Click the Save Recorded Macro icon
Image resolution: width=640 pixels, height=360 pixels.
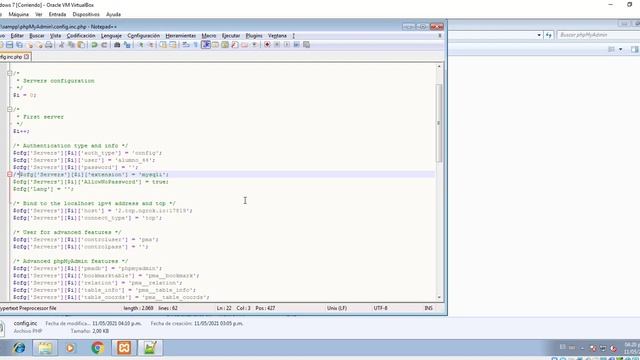[307, 44]
